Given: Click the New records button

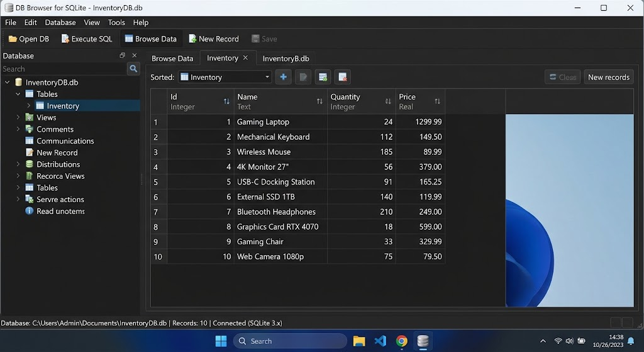Looking at the screenshot, I should 609,77.
